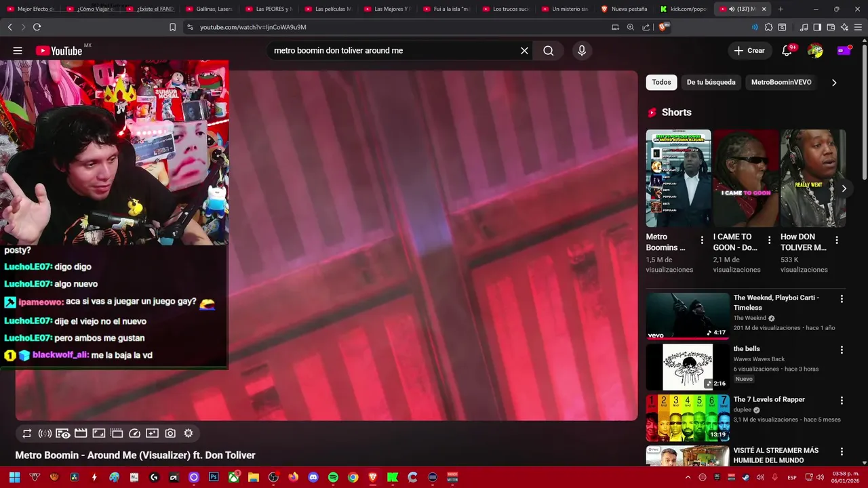The height and width of the screenshot is (488, 868).
Task: Open a new browser tab with plus
Action: 781,9
